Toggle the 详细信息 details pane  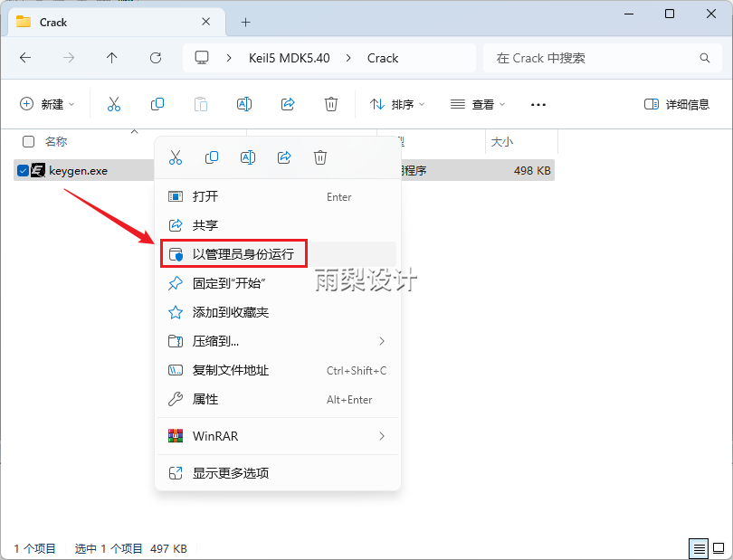pyautogui.click(x=677, y=104)
